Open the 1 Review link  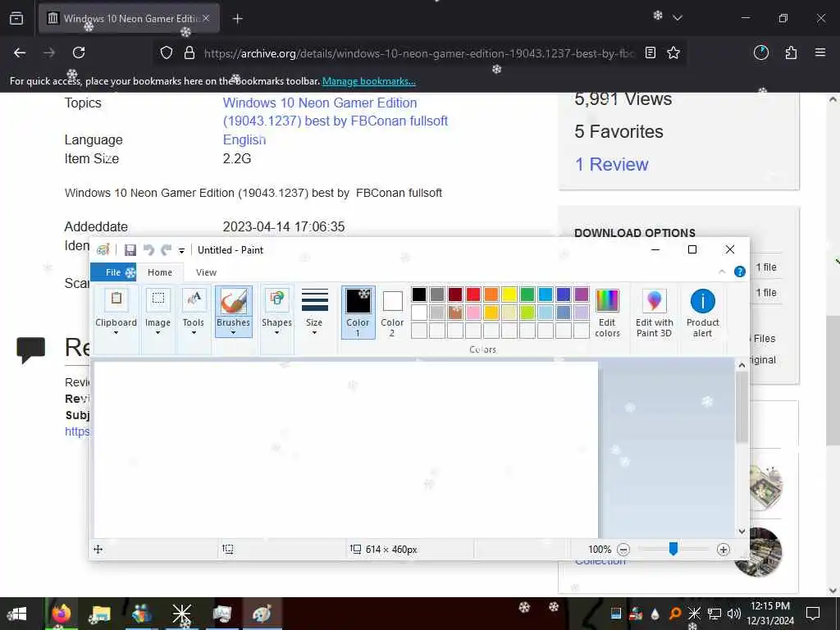tap(611, 164)
